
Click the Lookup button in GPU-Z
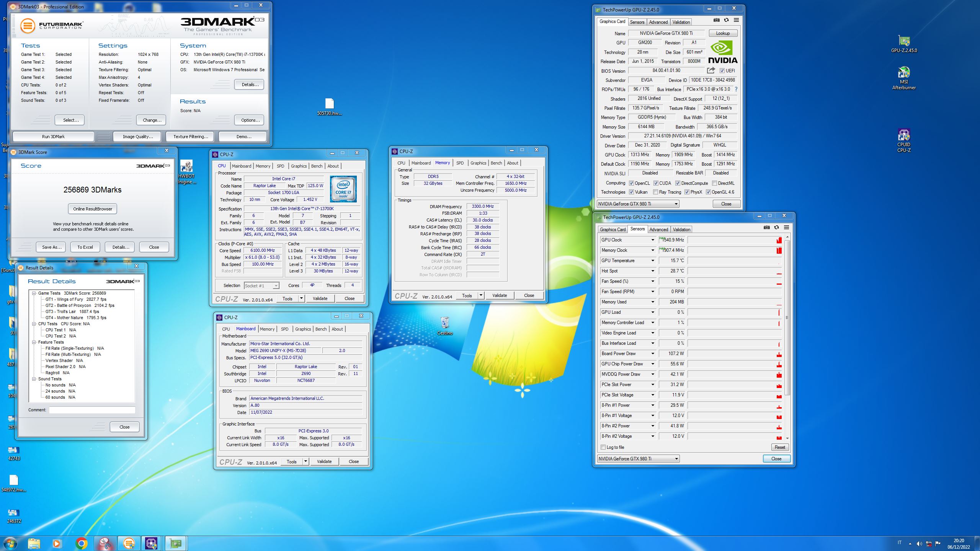(x=723, y=33)
